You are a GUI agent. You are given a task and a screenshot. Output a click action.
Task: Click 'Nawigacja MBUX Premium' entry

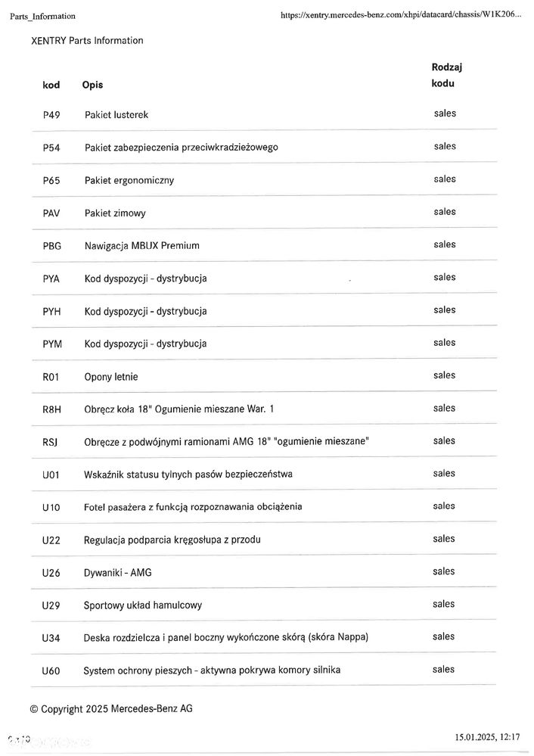(x=141, y=245)
